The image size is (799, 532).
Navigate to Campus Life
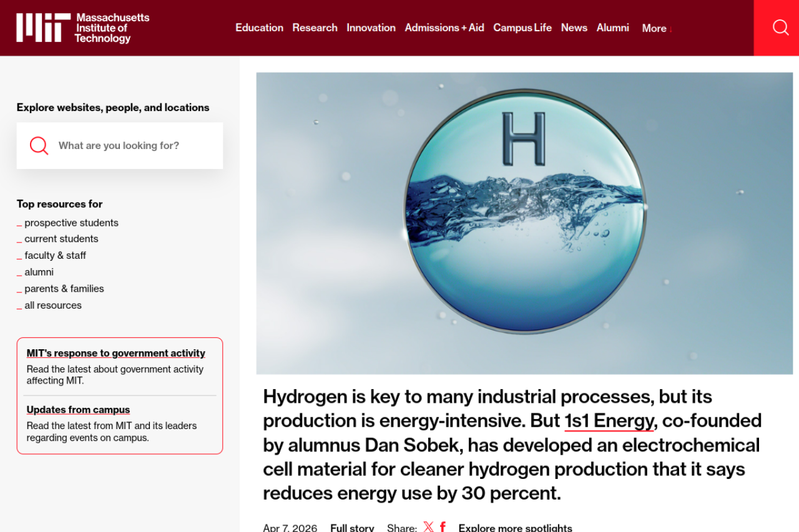click(x=522, y=27)
